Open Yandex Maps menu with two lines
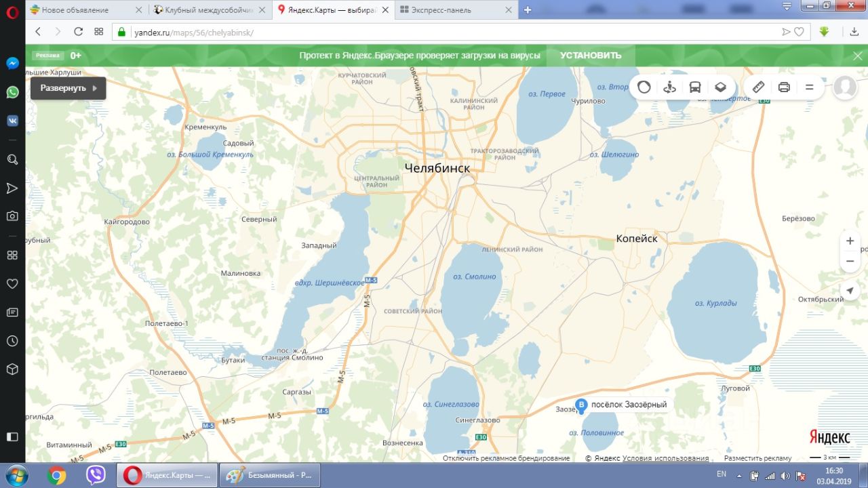 809,87
